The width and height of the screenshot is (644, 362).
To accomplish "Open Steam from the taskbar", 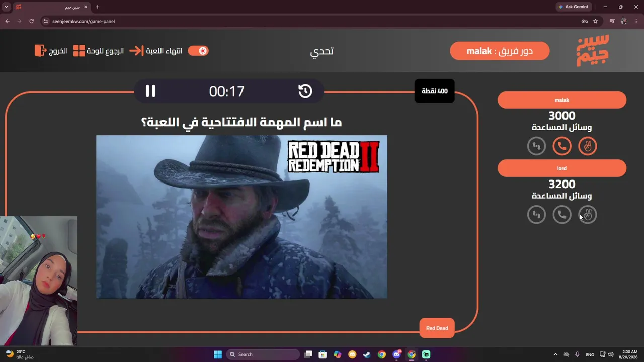I will click(367, 354).
